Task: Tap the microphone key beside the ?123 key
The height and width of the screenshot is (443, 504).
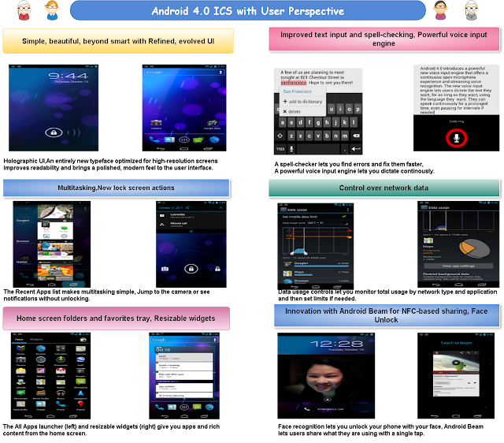Action: pyautogui.click(x=291, y=149)
